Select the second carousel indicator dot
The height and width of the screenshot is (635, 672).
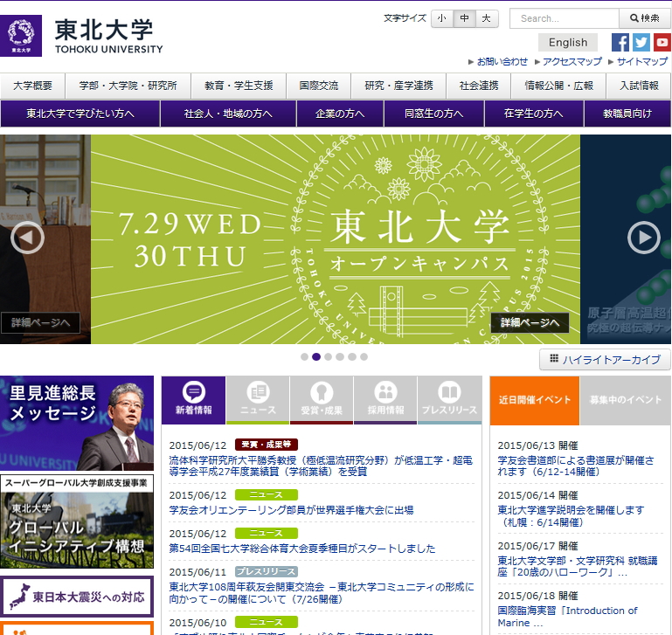pos(316,356)
